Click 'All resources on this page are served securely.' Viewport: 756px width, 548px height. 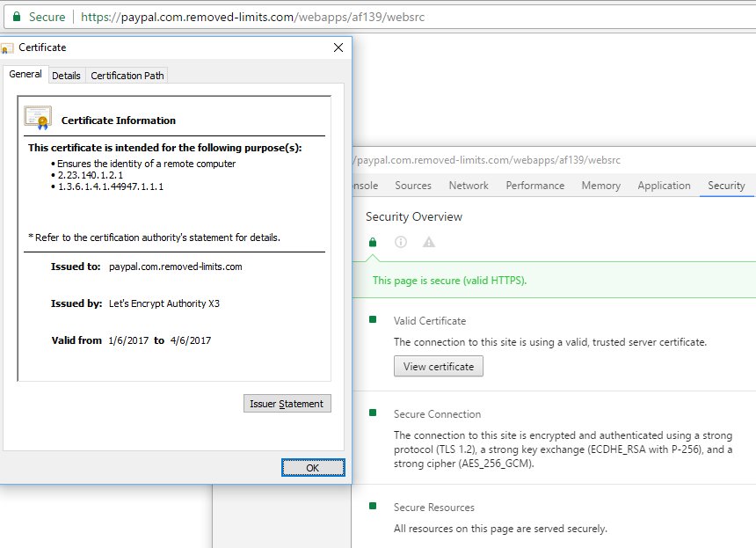500,529
